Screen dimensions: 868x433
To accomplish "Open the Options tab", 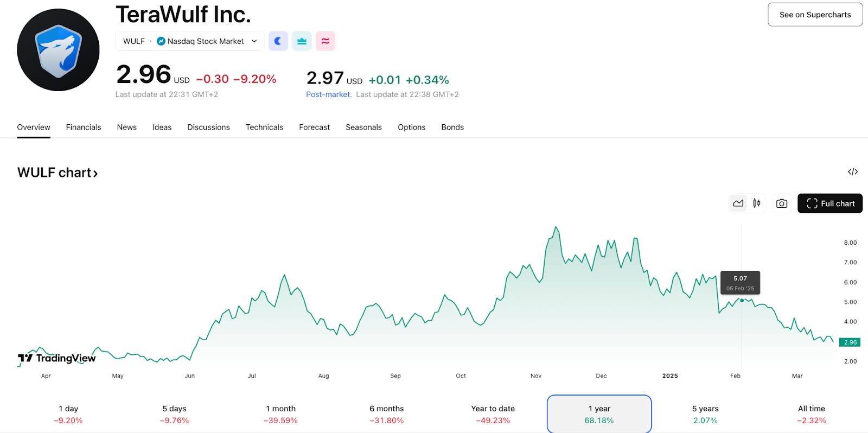I will click(412, 127).
